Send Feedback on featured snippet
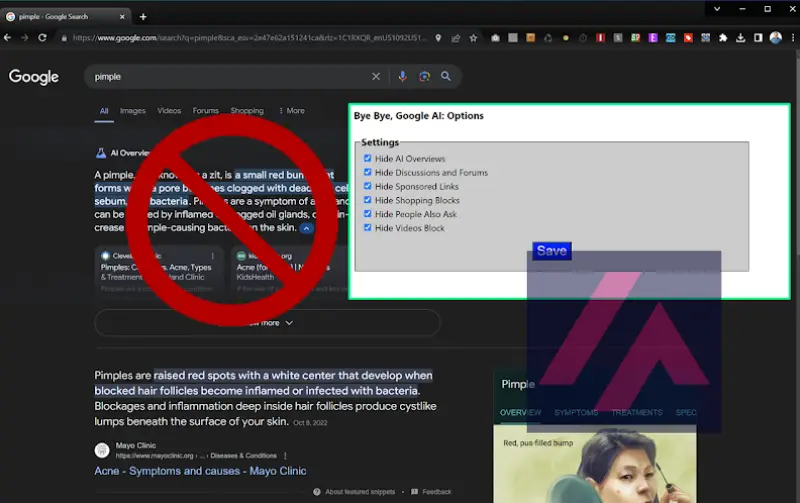Viewport: 800px width, 503px height. (431, 492)
